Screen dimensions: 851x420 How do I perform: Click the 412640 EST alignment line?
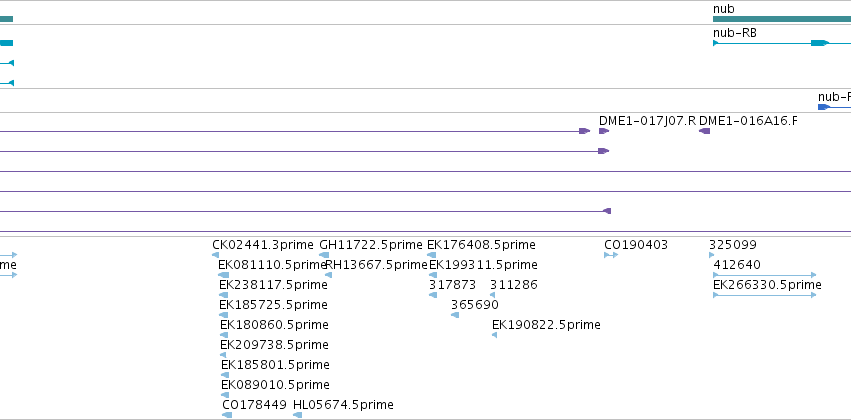tap(764, 275)
